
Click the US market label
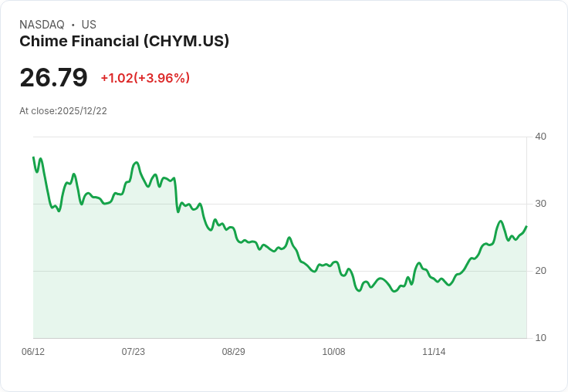(x=89, y=25)
